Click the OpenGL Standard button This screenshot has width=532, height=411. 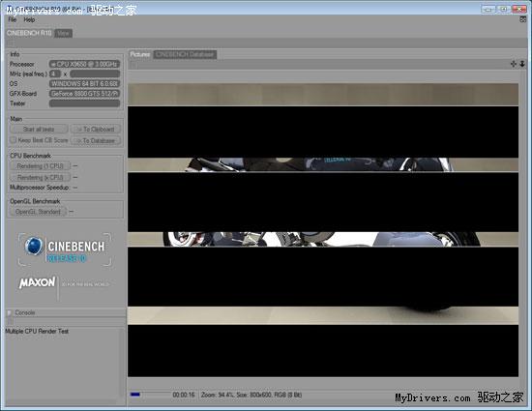(38, 212)
